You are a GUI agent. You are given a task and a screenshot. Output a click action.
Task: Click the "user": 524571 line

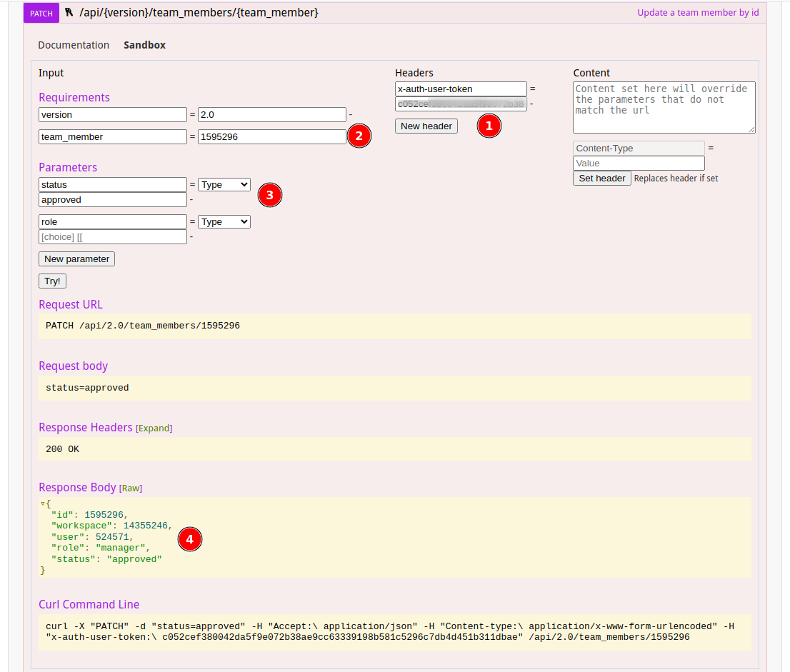92,537
